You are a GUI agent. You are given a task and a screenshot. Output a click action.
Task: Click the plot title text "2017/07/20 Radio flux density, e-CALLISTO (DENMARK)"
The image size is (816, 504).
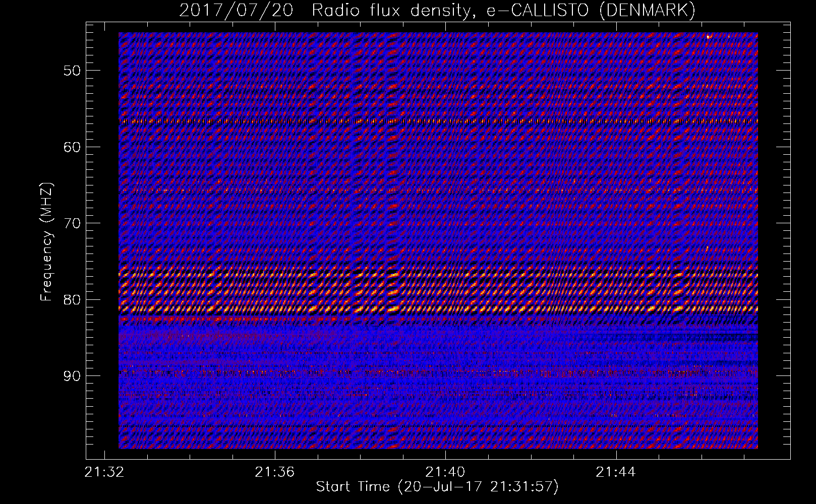tap(437, 10)
